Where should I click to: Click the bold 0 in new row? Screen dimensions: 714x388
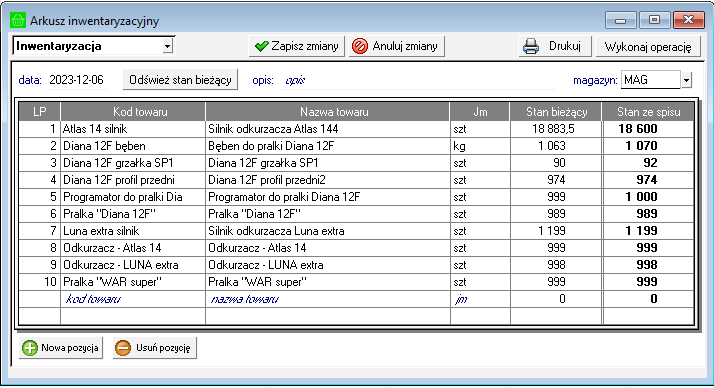pyautogui.click(x=654, y=299)
